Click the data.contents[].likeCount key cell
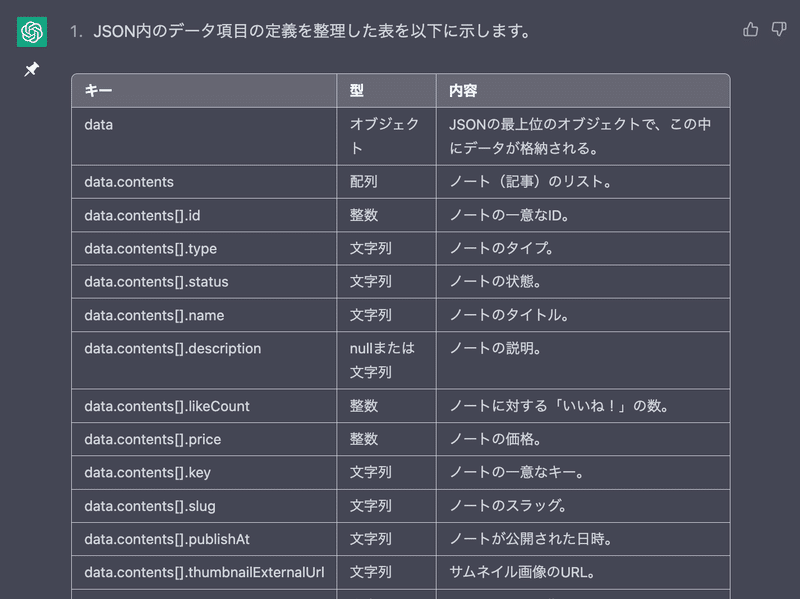 (x=204, y=406)
